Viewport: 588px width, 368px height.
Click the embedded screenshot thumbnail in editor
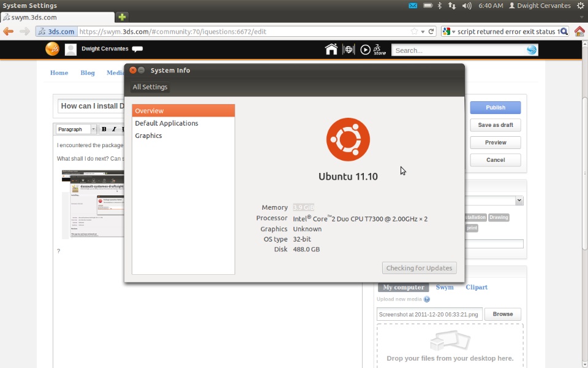[93, 204]
